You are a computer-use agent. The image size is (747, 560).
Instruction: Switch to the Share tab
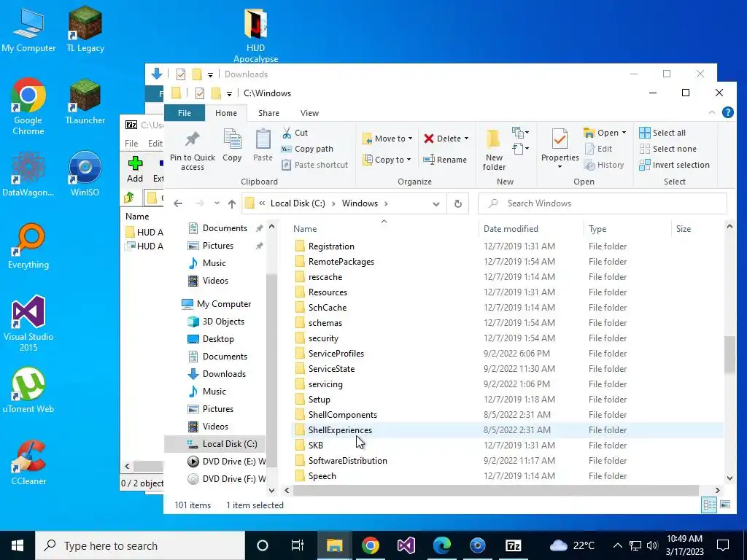tap(268, 113)
